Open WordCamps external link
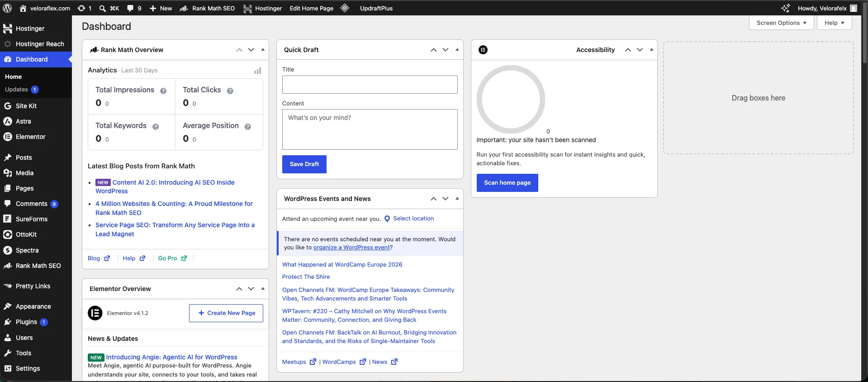This screenshot has width=868, height=382. pyautogui.click(x=344, y=362)
